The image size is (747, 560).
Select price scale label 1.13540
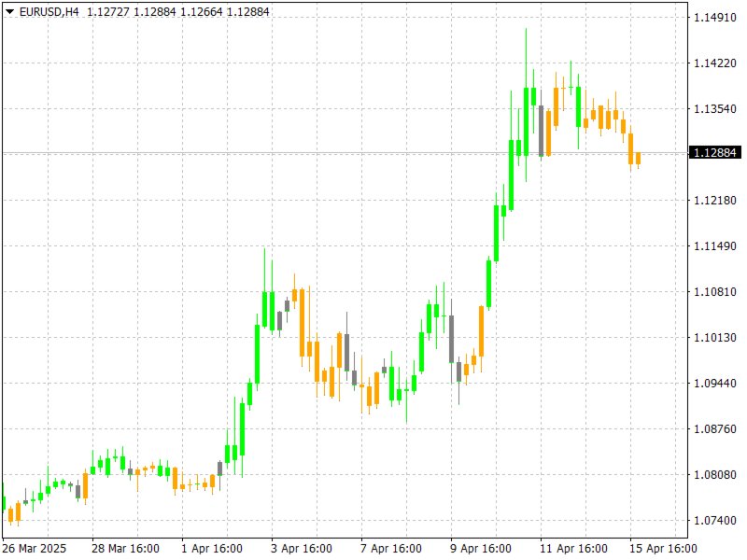click(x=715, y=109)
